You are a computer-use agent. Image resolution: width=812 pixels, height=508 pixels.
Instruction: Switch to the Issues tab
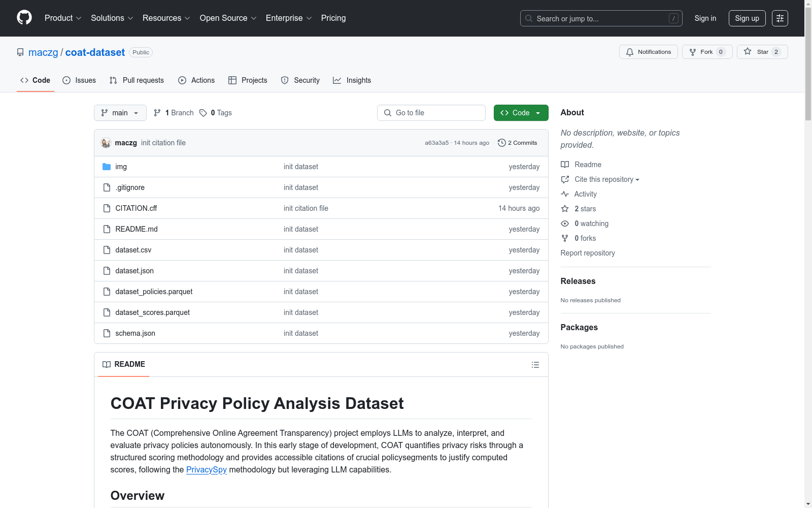79,80
